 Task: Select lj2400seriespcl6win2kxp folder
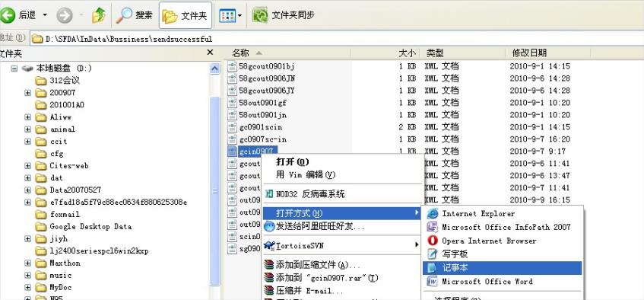click(91, 251)
